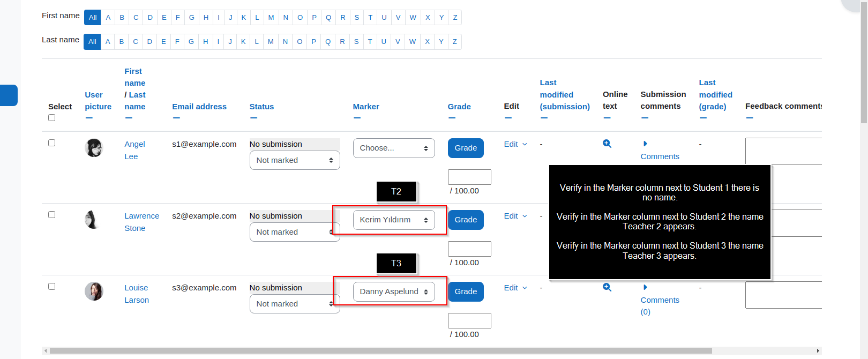Sort by Marker column header
868x359 pixels.
tap(366, 107)
